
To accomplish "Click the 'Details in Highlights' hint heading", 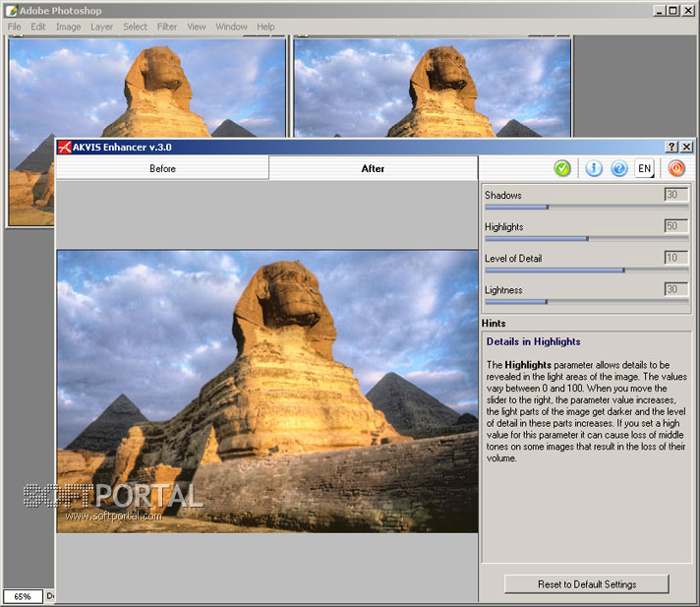I will [x=534, y=341].
